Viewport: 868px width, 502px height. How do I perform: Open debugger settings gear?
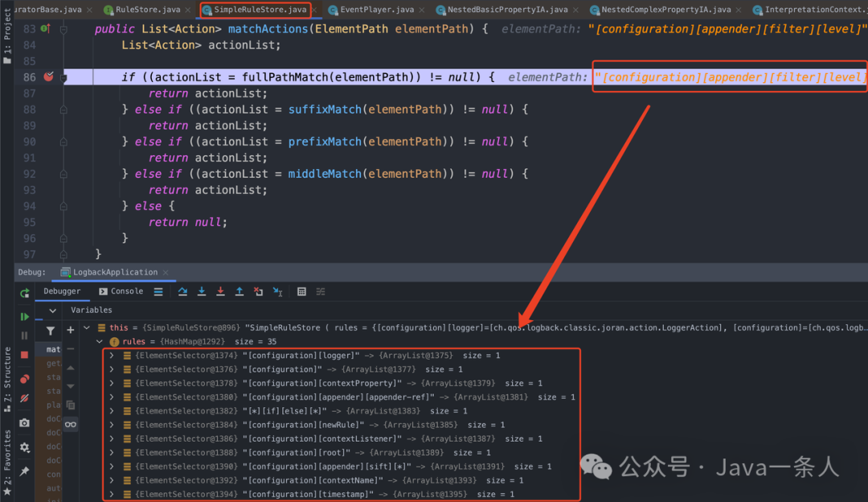(x=24, y=447)
